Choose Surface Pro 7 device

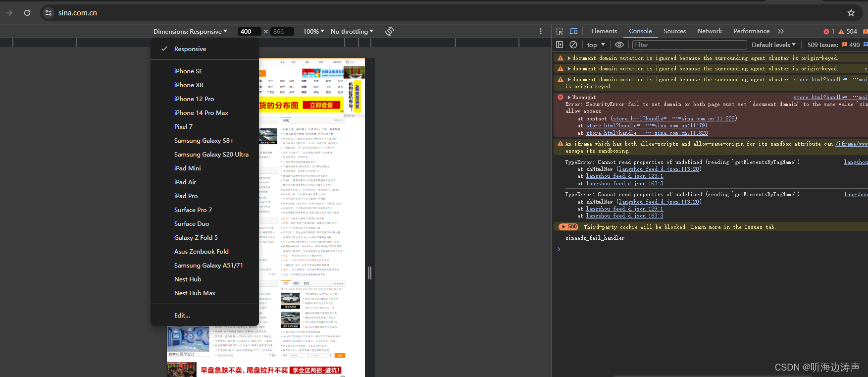coord(204,210)
